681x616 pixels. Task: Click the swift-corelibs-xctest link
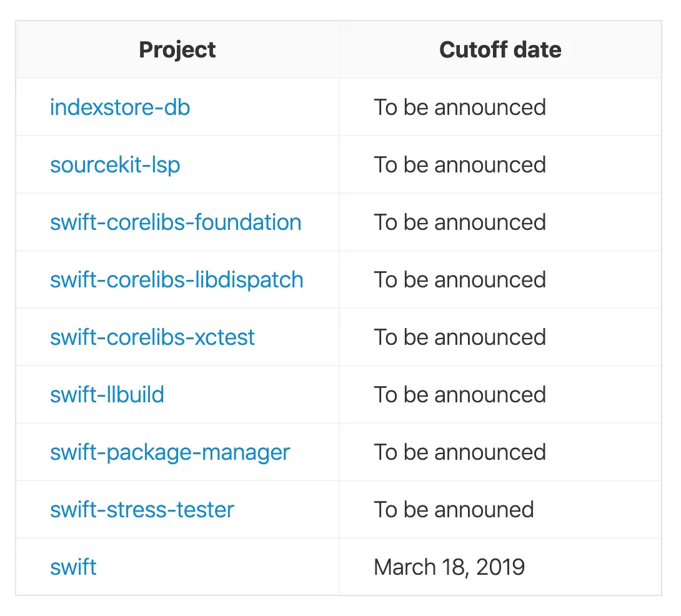[152, 337]
